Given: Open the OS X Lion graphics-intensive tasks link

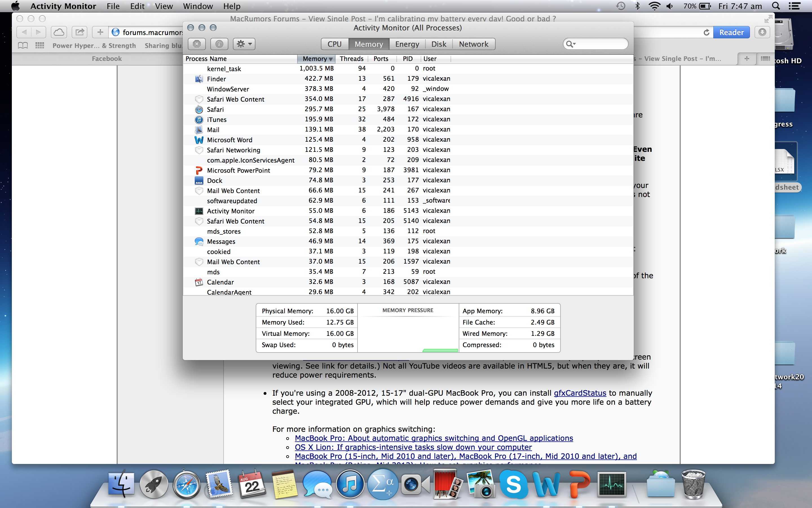Looking at the screenshot, I should (x=413, y=447).
